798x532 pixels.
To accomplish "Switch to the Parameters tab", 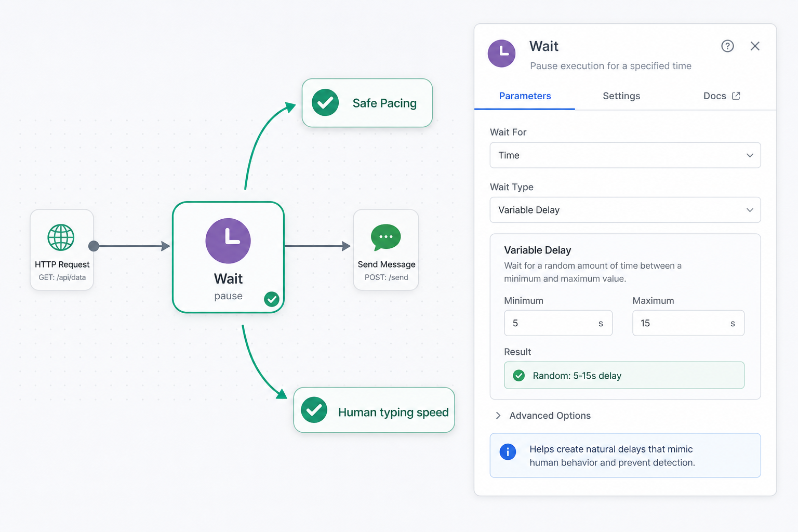I will [525, 96].
